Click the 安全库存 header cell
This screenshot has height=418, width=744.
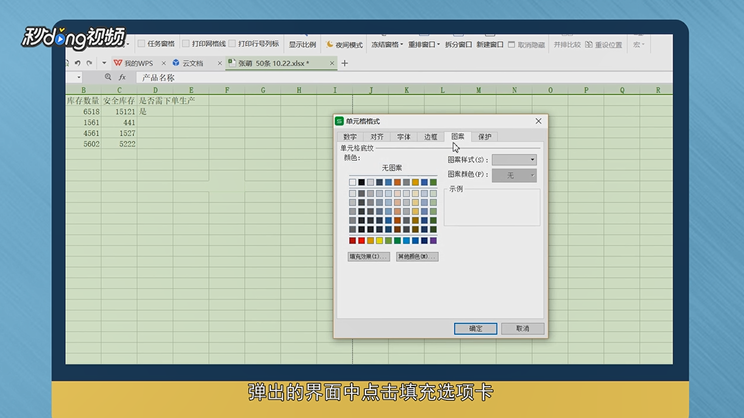coord(119,101)
